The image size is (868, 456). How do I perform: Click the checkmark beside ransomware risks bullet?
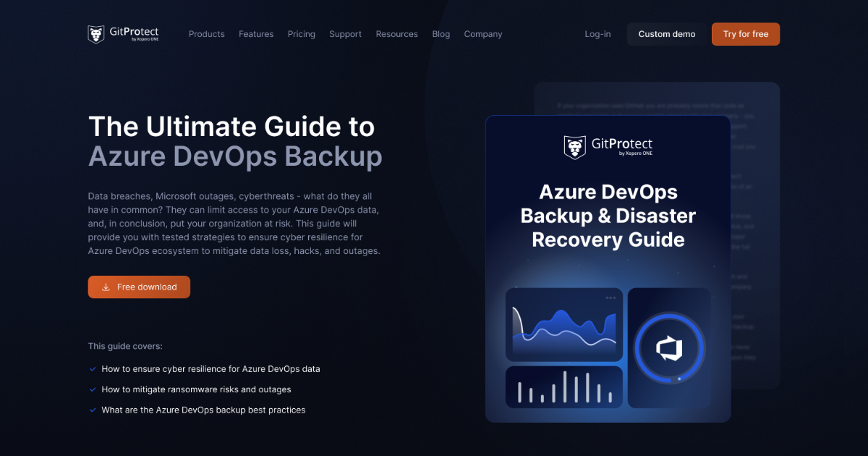click(x=92, y=389)
